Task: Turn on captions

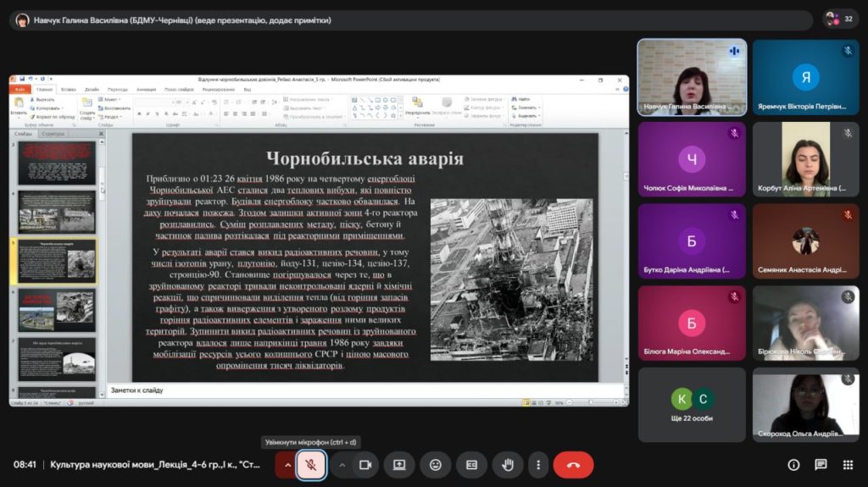Action: 471,465
